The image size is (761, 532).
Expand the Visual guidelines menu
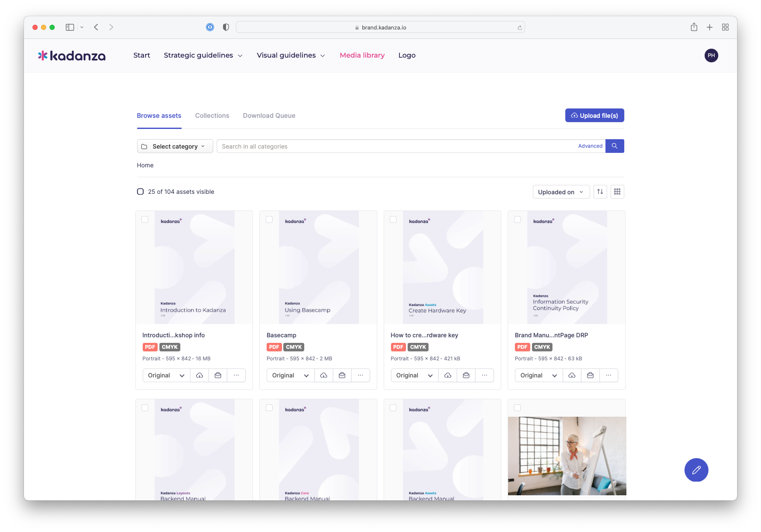click(x=291, y=56)
